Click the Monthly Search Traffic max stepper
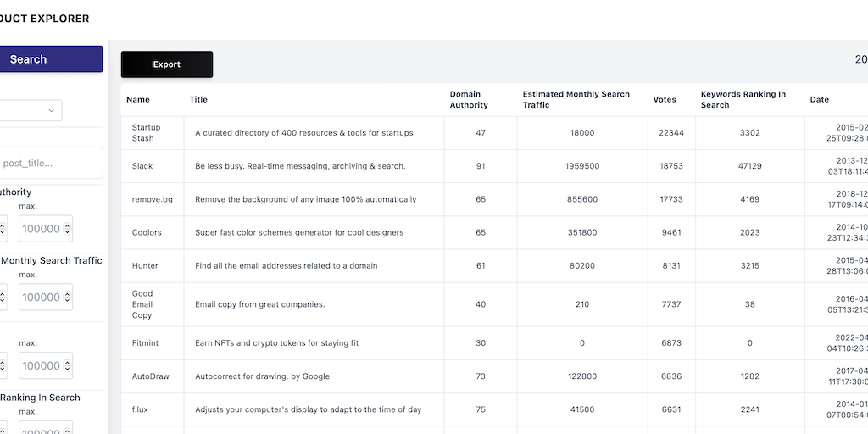 [x=68, y=298]
